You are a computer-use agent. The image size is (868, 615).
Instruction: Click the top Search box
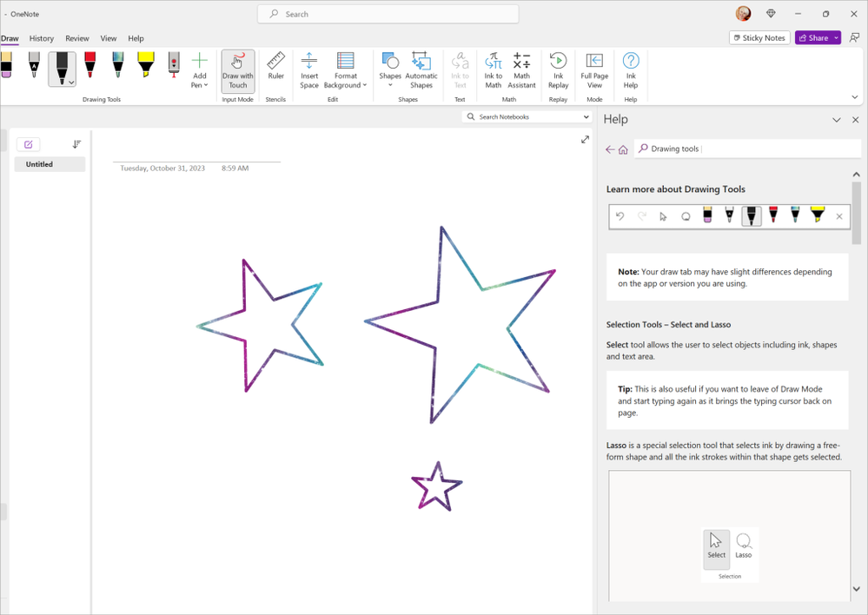[388, 14]
